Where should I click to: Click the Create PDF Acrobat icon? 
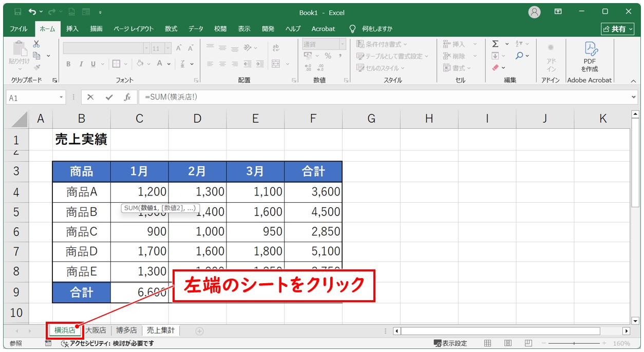click(589, 49)
